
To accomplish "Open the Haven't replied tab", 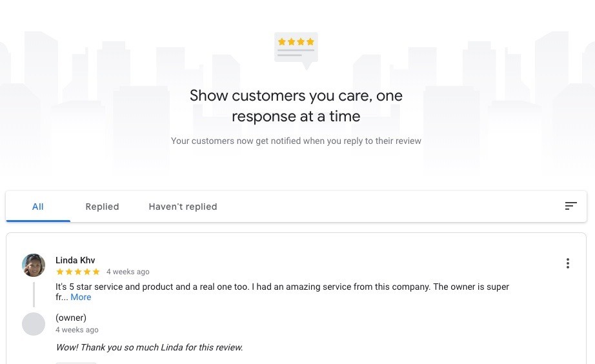I will click(x=183, y=207).
